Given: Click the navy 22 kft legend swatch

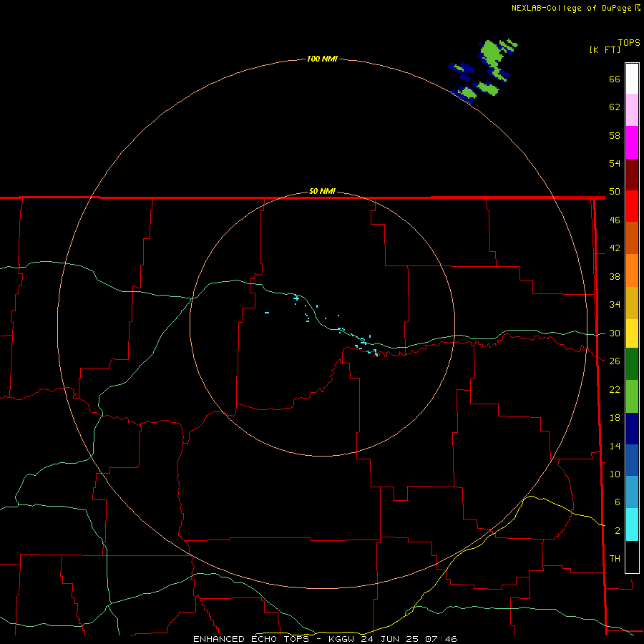Looking at the screenshot, I should (x=632, y=429).
